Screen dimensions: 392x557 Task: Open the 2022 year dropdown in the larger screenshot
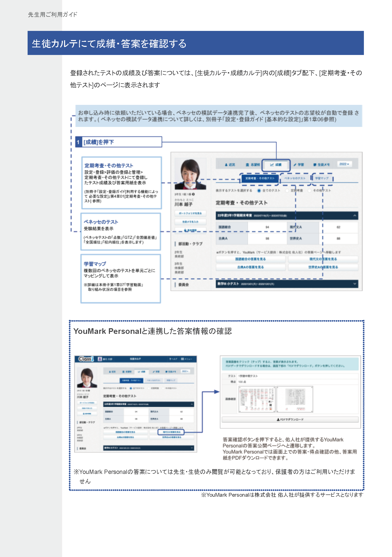[x=344, y=164]
